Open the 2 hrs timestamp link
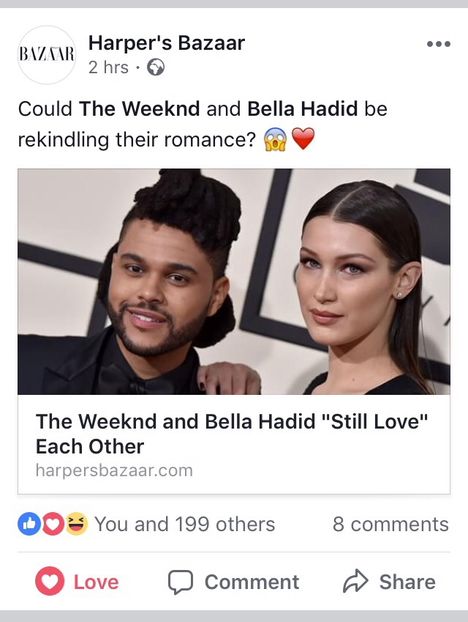The width and height of the screenshot is (468, 622). coord(108,67)
